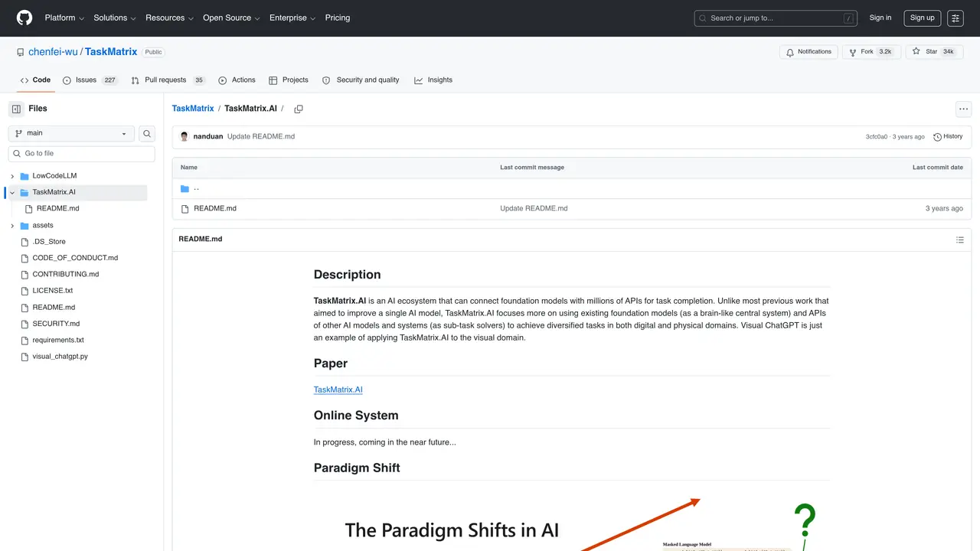This screenshot has height=551, width=980.
Task: Star the repository
Action: coord(933,52)
